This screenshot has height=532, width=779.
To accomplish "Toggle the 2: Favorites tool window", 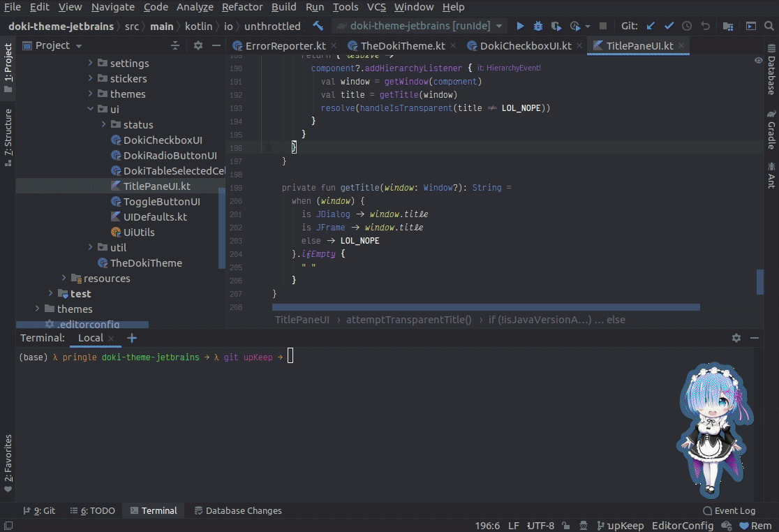I will pos(8,463).
